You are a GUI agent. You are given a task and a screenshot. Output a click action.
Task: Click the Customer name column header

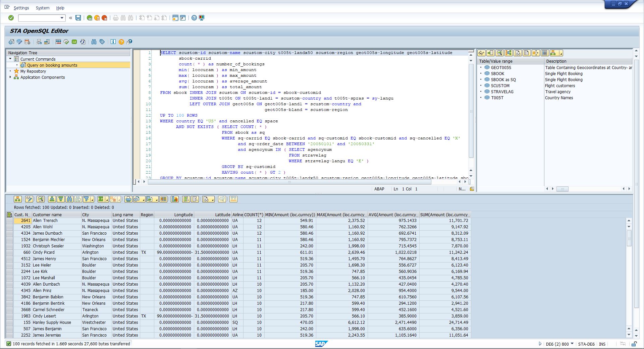coord(56,215)
